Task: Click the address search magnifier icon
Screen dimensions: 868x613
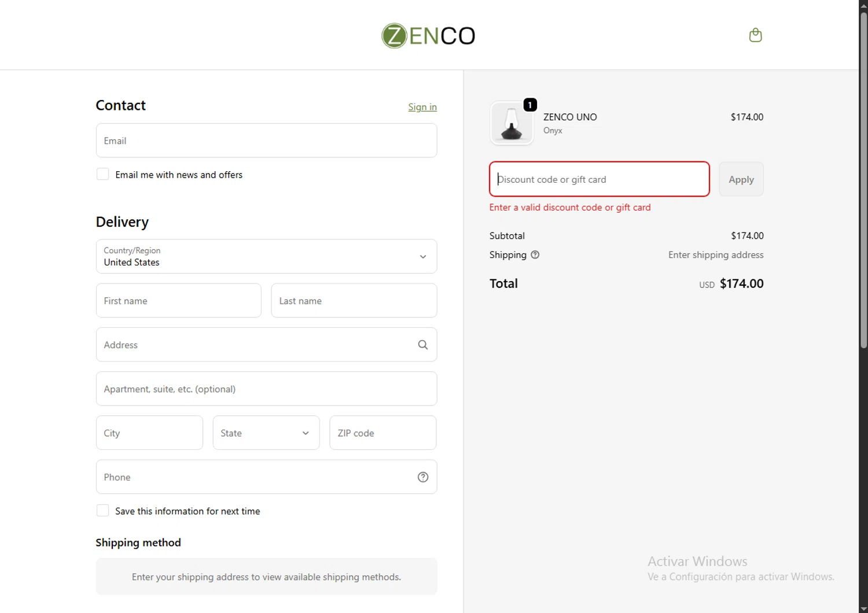Action: point(423,345)
